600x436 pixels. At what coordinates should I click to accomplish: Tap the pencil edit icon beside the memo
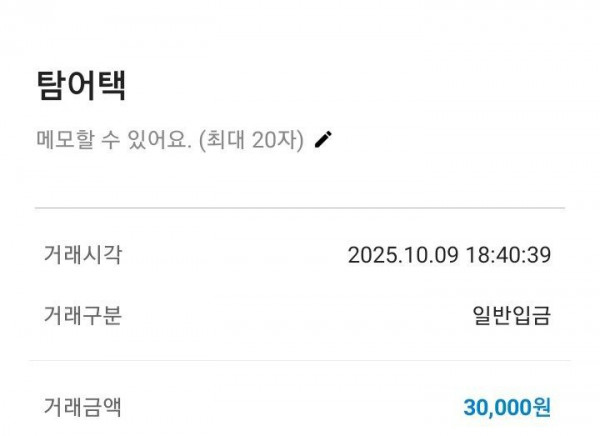click(322, 139)
